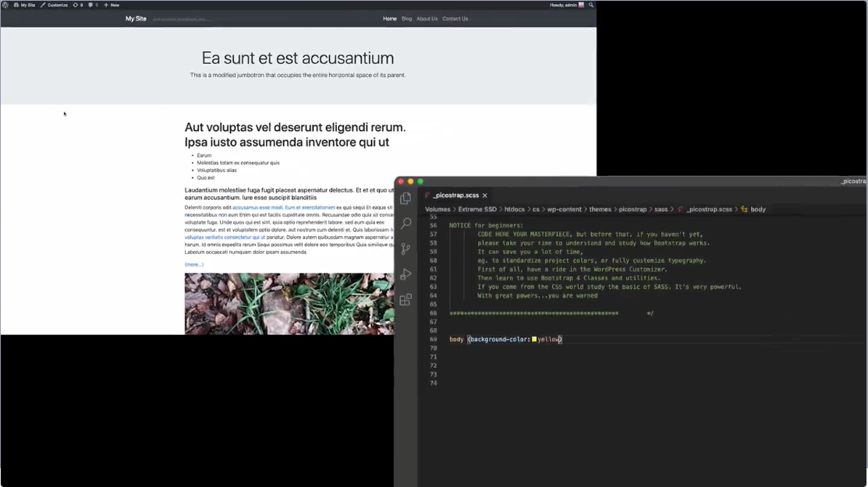Open the 'Aut voluptas vel deserunt' post title
The height and width of the screenshot is (487, 868).
point(295,135)
